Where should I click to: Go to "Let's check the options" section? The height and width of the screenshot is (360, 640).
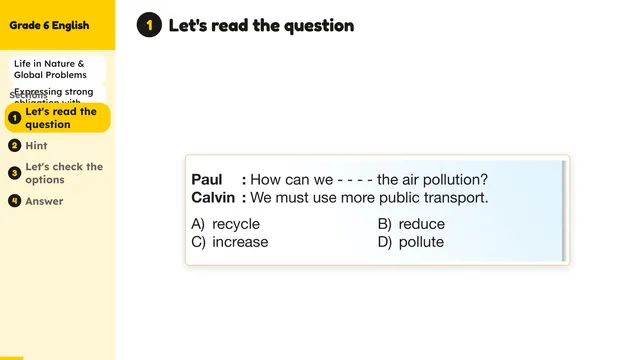click(x=64, y=173)
